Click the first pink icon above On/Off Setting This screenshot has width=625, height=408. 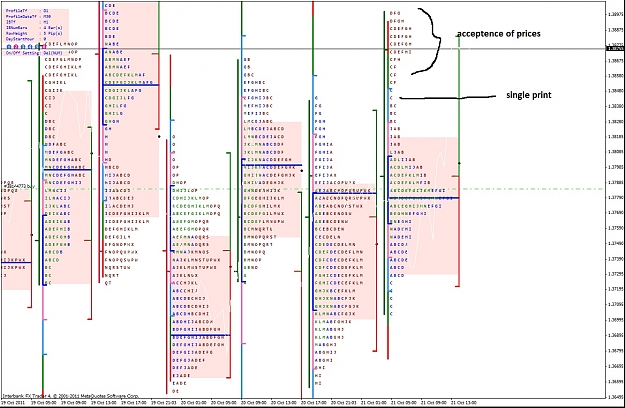pyautogui.click(x=16, y=47)
